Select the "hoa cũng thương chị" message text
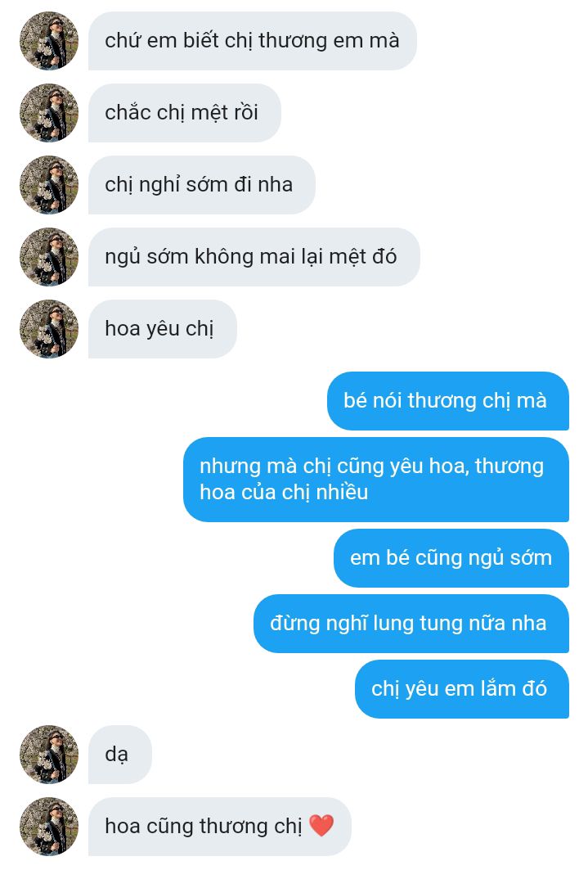Screen dimensions: 588x870 point(204,826)
